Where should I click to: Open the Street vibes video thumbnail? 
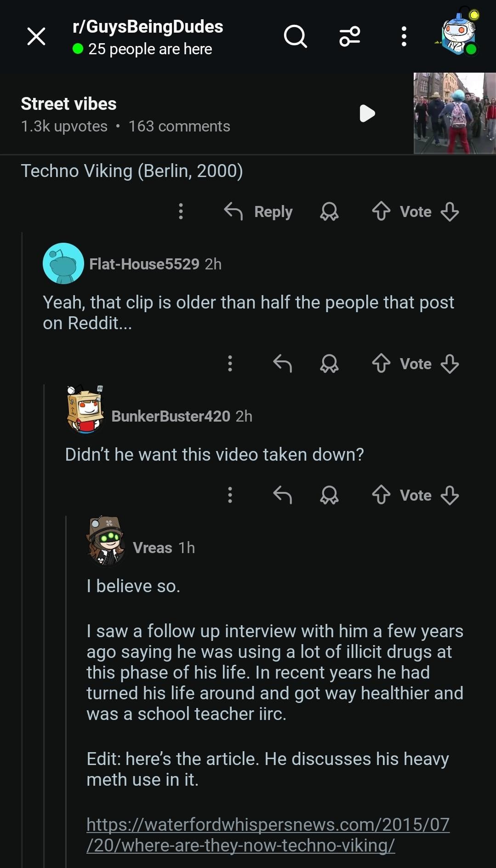point(454,113)
